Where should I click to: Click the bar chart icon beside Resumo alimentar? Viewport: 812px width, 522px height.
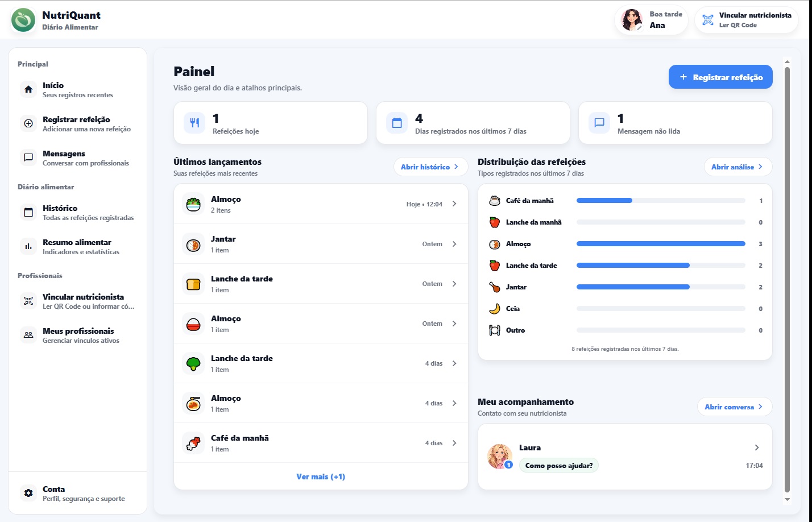[28, 247]
